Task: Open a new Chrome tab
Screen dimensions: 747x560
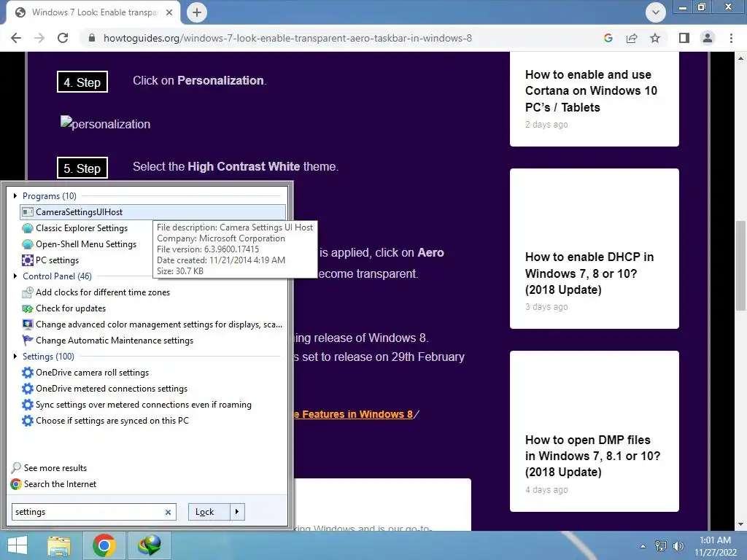Action: pos(197,12)
